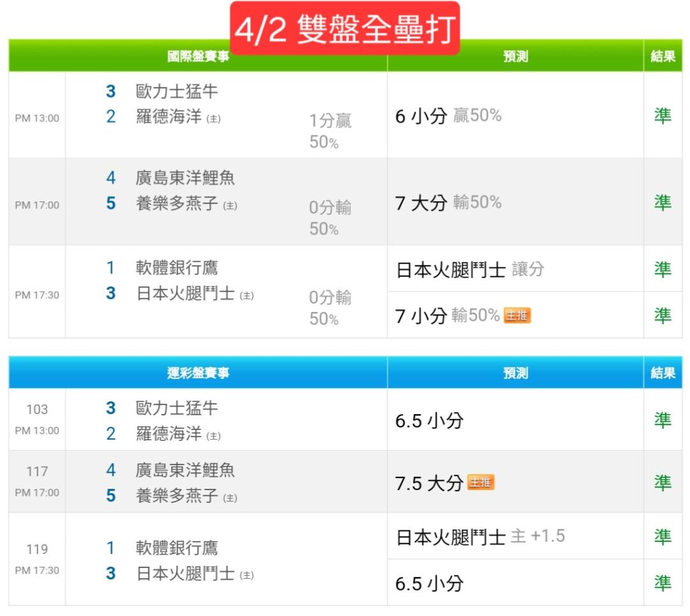Click the 準 result mark for 7 大分 輸50%

click(x=663, y=203)
